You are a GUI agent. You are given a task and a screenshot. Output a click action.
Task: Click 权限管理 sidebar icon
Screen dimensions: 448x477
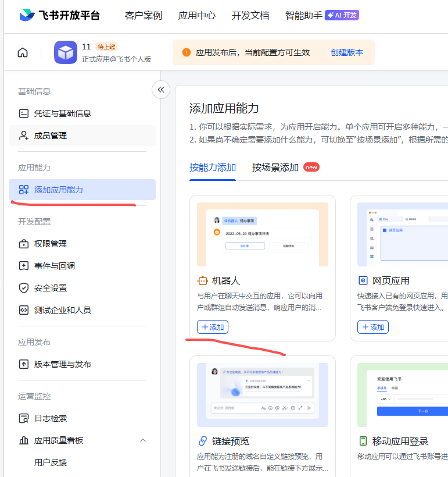(24, 244)
